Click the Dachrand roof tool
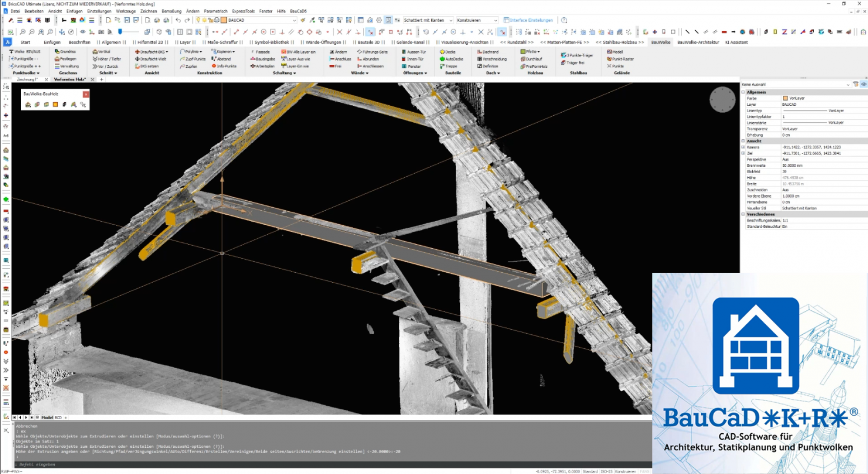This screenshot has width=868, height=474. click(488, 52)
